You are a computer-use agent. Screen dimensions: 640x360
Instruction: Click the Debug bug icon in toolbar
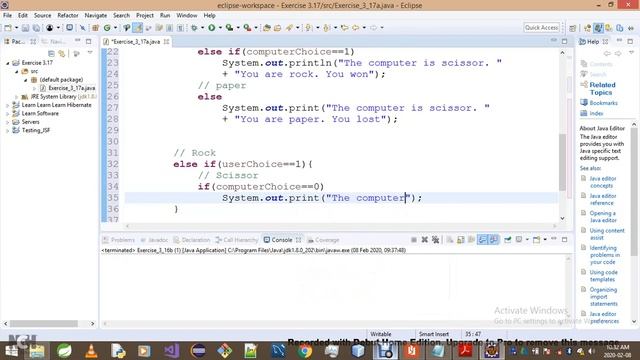pos(194,28)
